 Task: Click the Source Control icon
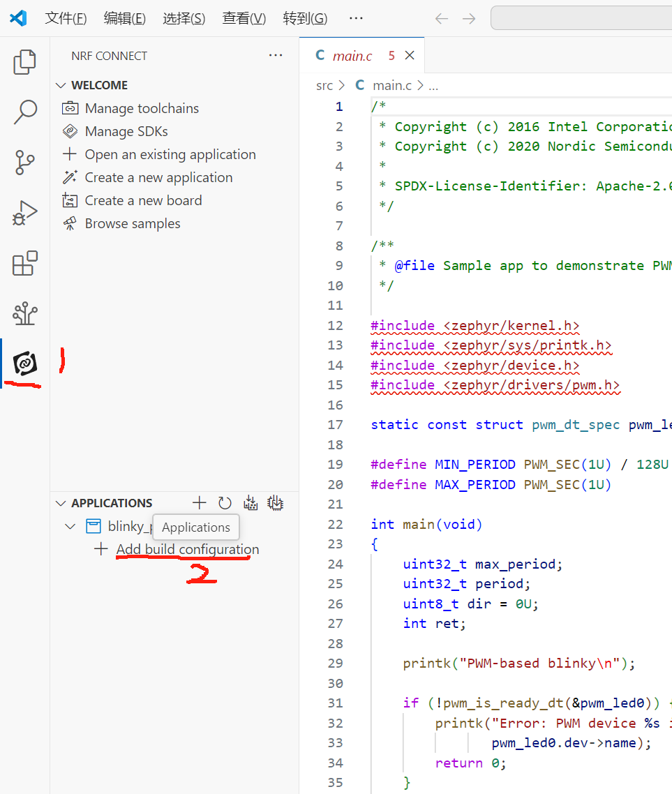tap(24, 163)
